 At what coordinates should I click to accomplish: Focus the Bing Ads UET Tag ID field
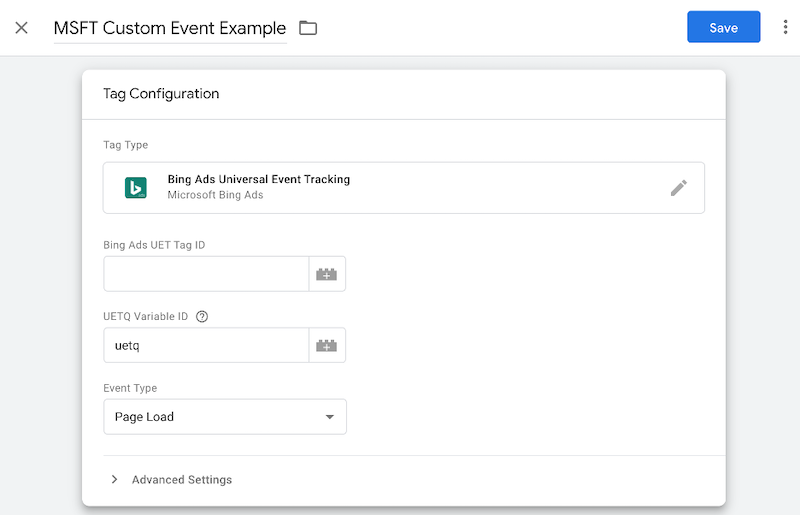[206, 274]
